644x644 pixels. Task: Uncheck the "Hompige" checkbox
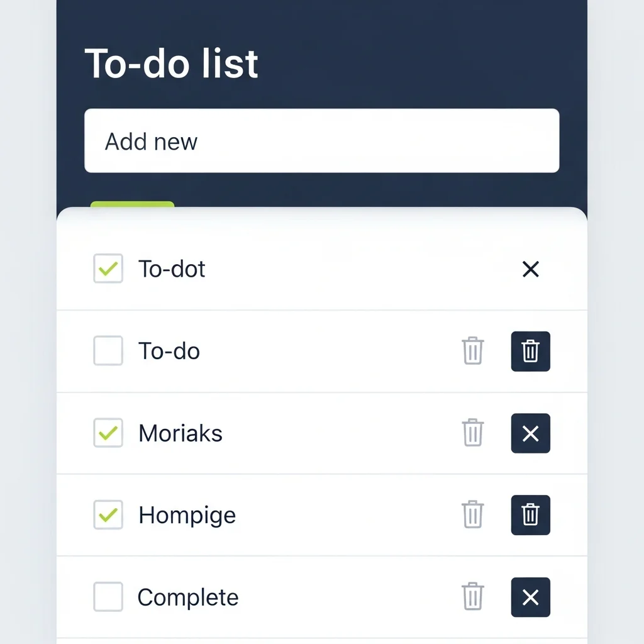pos(108,515)
